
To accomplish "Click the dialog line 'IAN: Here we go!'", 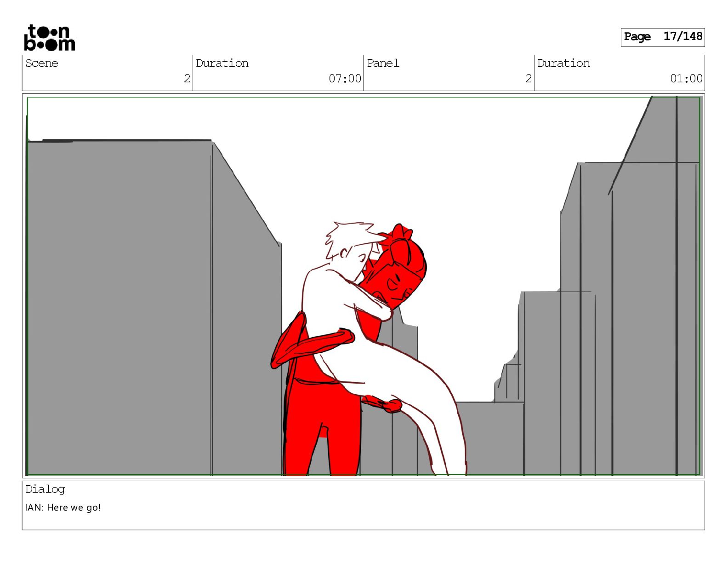I will pos(63,507).
